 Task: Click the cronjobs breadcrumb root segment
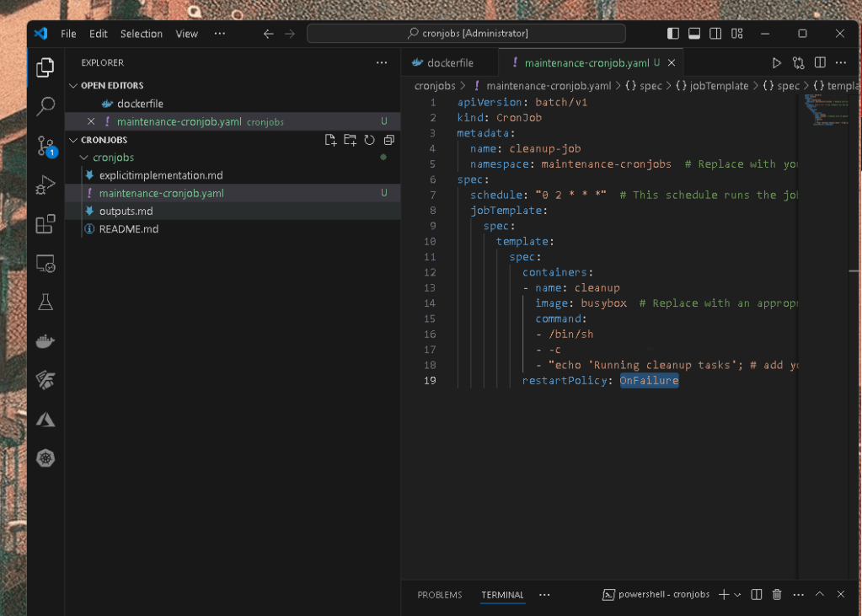pyautogui.click(x=435, y=86)
